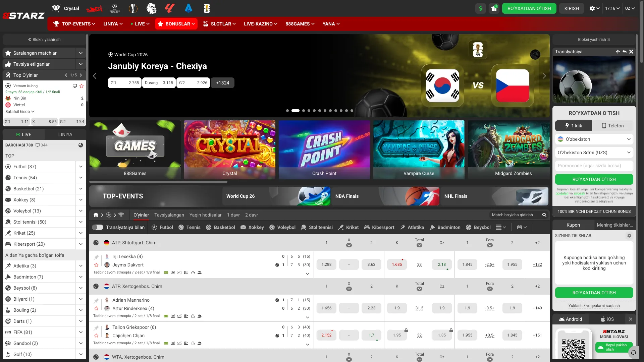Open the World Cup 26 top event card
Image resolution: width=644 pixels, height=362 pixels.
click(276, 196)
